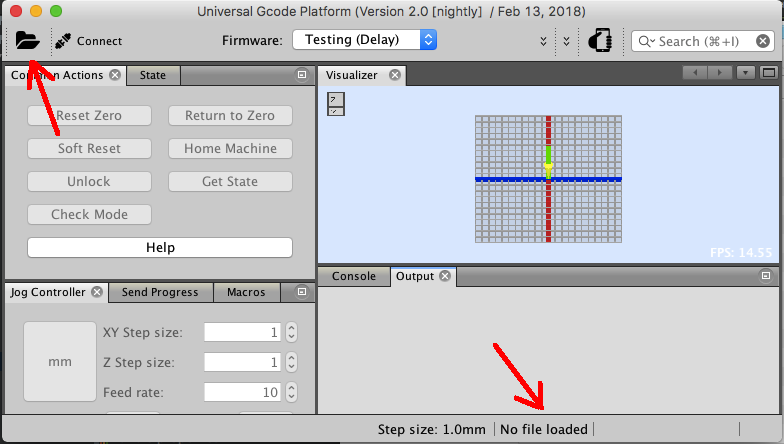The image size is (784, 444).
Task: Open a gcode file with folder icon
Action: pyautogui.click(x=27, y=40)
